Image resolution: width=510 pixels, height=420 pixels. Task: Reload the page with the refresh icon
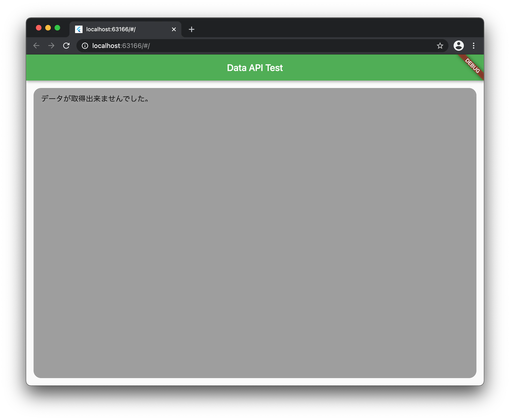tap(66, 45)
